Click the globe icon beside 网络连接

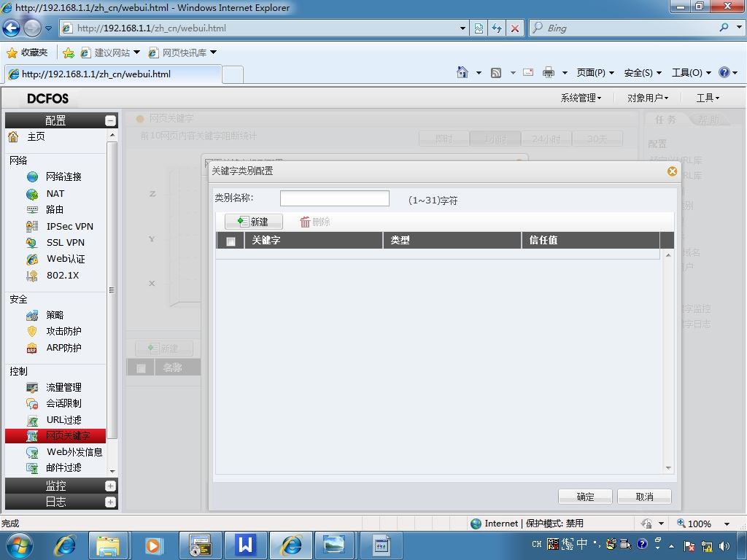32,177
